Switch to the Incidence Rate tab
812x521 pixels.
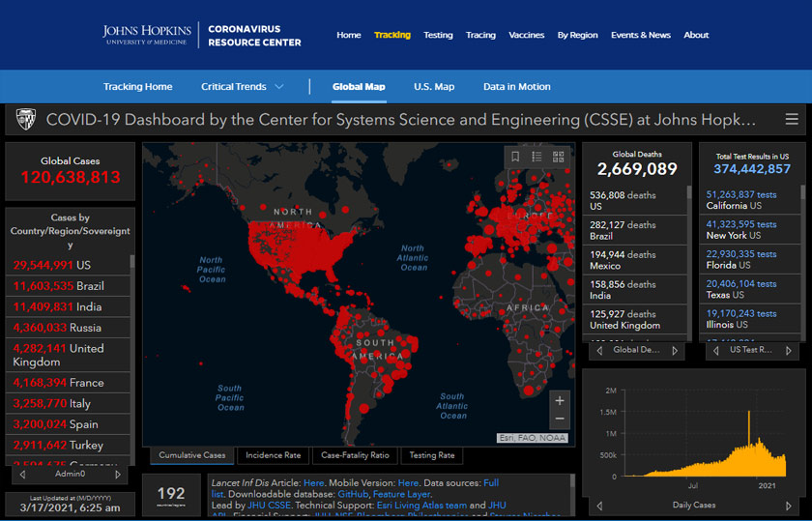coord(273,455)
